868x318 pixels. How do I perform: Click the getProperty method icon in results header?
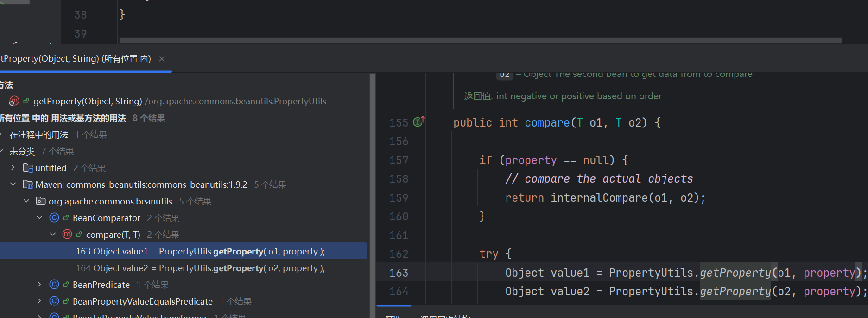click(x=14, y=101)
